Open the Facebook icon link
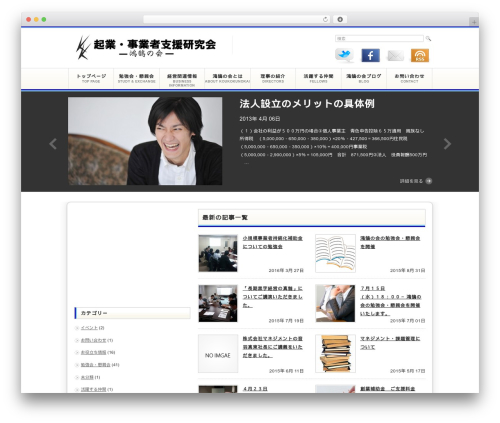This screenshot has width=500, height=423. (370, 55)
